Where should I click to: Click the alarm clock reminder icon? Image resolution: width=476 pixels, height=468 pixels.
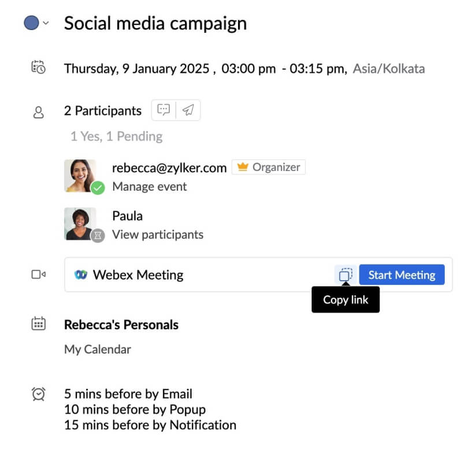click(x=38, y=394)
